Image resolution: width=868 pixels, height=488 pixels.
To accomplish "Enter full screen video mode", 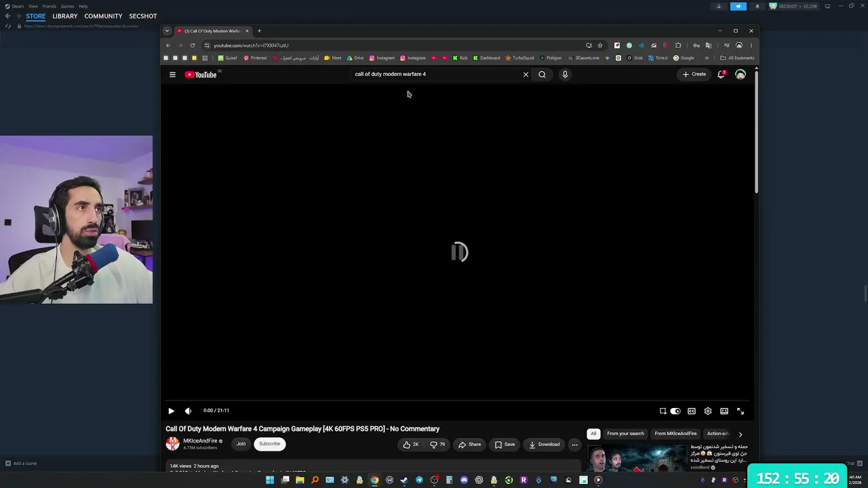I will click(x=741, y=411).
